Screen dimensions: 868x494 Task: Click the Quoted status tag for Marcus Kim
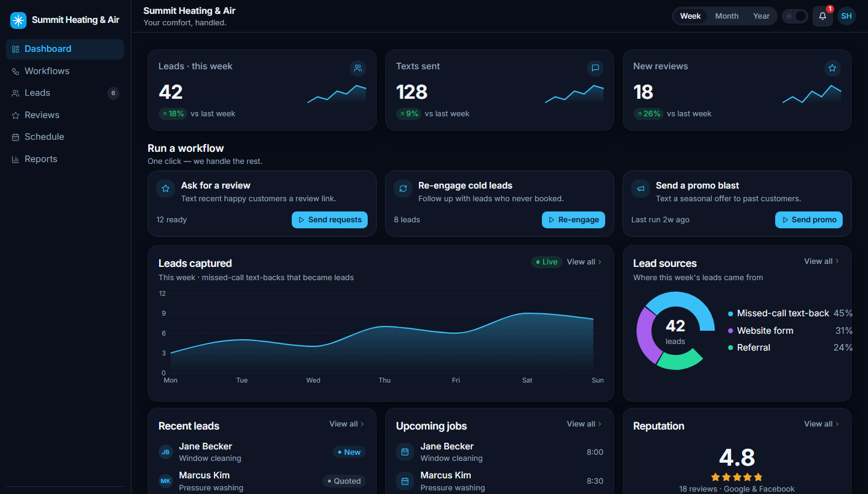tap(344, 481)
